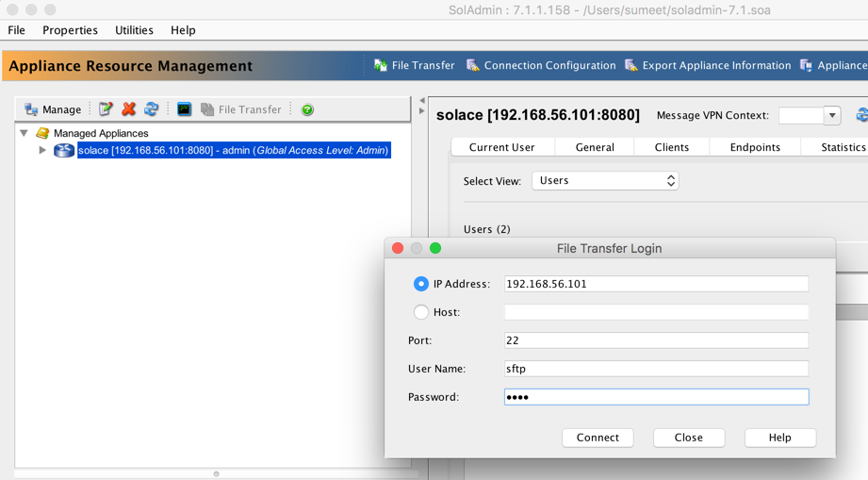Click the Message VPN Context text box
Screen dimensions: 868x480
[801, 115]
